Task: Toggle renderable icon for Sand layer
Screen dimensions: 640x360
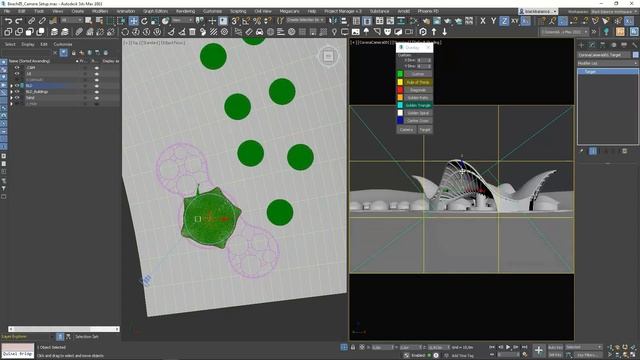Action: [x=97, y=98]
